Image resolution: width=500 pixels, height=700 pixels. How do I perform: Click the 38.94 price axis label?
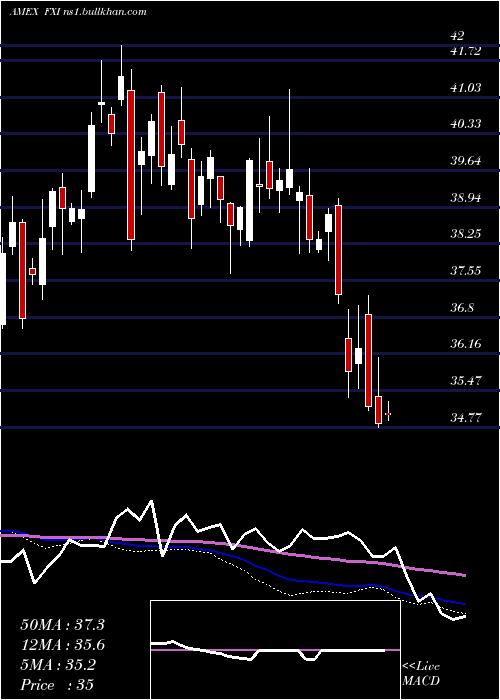(466, 197)
